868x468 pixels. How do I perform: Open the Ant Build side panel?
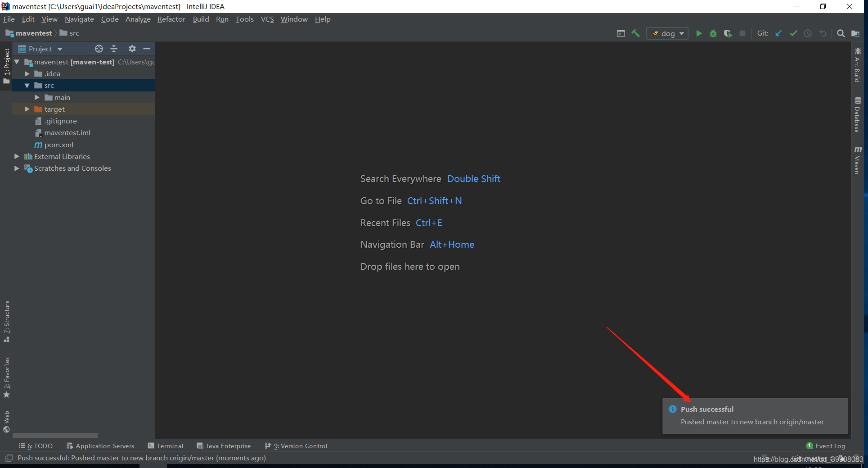(858, 65)
